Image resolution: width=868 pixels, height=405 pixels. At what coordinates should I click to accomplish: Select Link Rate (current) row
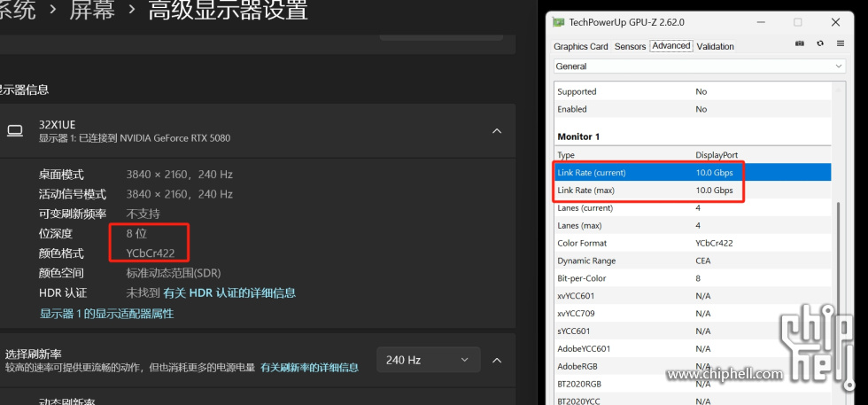tap(693, 172)
